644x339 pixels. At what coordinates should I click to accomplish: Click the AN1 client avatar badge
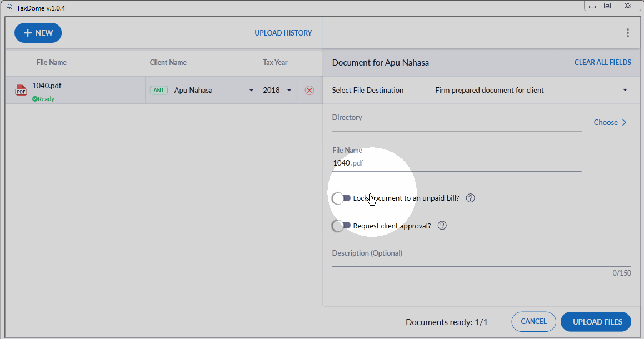(159, 91)
